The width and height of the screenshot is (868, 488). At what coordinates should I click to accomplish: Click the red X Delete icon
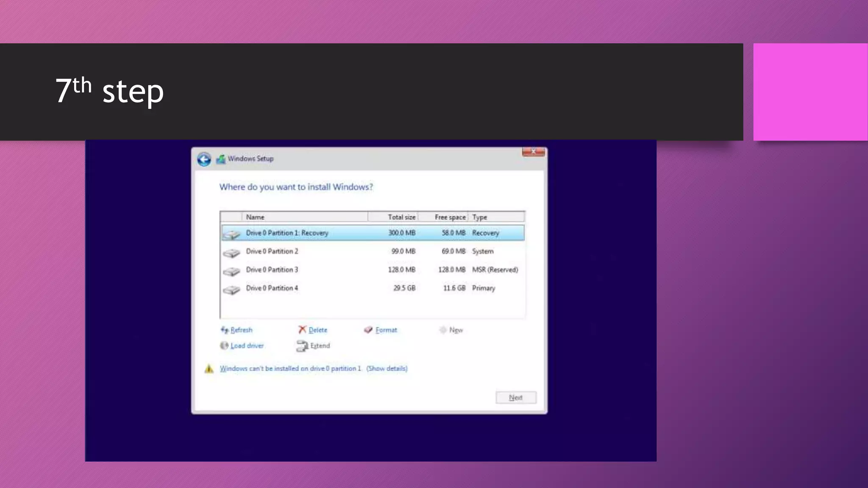coord(302,330)
